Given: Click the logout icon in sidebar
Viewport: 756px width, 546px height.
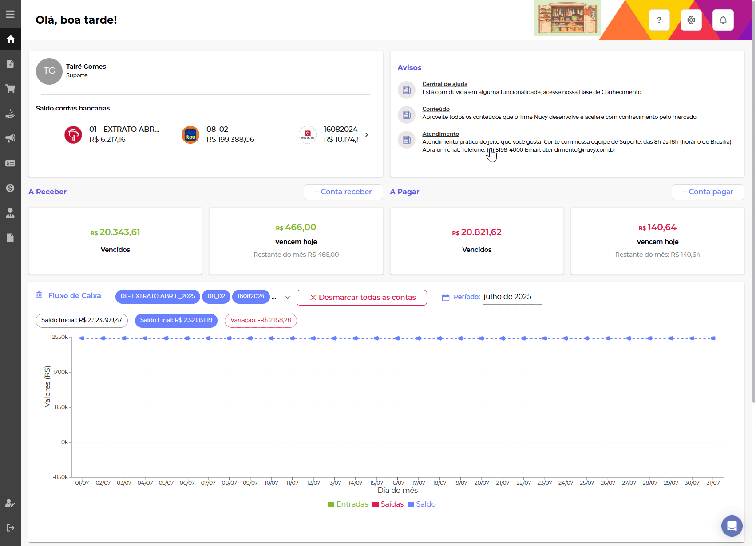Looking at the screenshot, I should click(10, 528).
